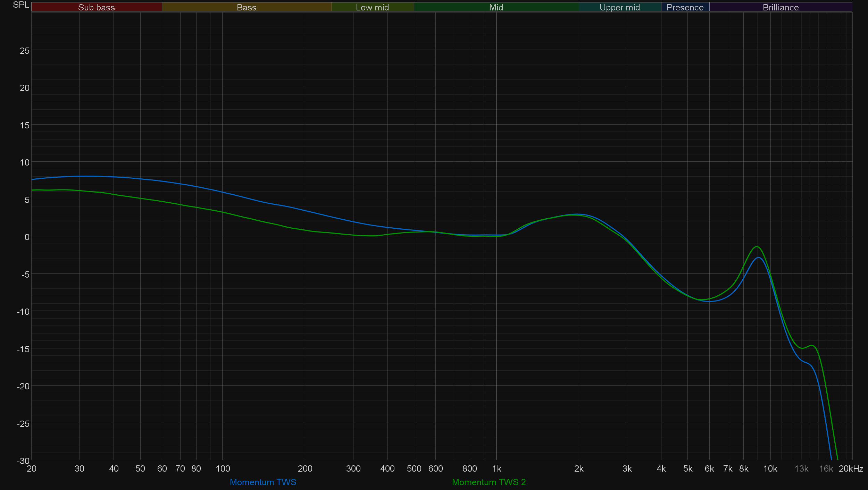Image resolution: width=868 pixels, height=490 pixels.
Task: Click the 0 dB level label
Action: pos(27,237)
